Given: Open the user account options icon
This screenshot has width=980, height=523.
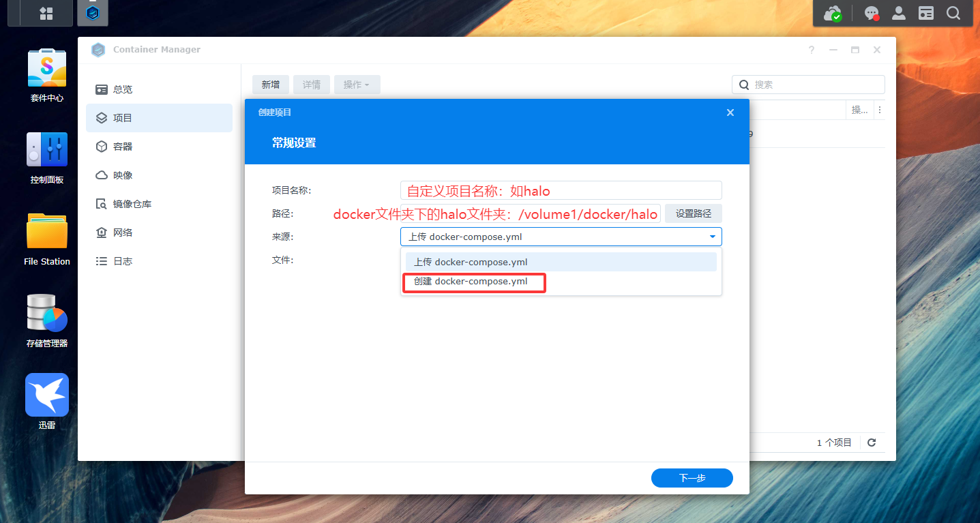Looking at the screenshot, I should tap(899, 13).
